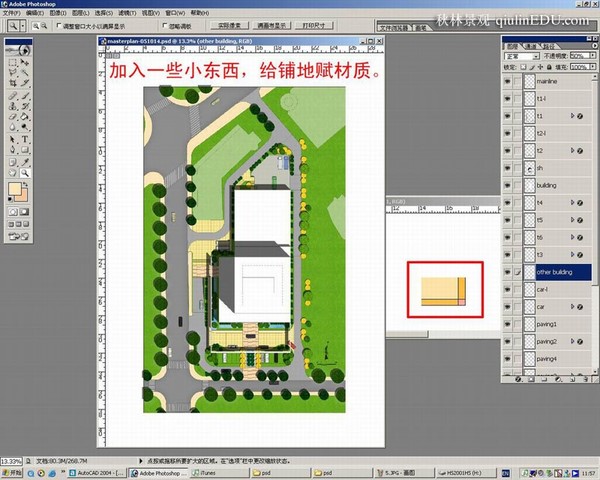
Task: Select the Brush tool
Action: point(24,96)
